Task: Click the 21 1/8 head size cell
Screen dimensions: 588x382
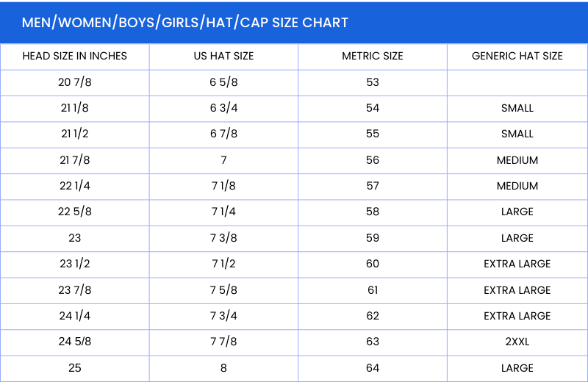Action: [x=75, y=108]
